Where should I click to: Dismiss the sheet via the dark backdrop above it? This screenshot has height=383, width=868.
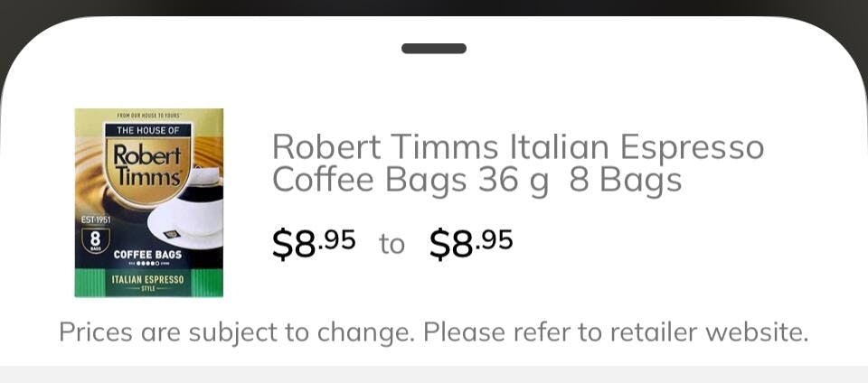pyautogui.click(x=434, y=7)
